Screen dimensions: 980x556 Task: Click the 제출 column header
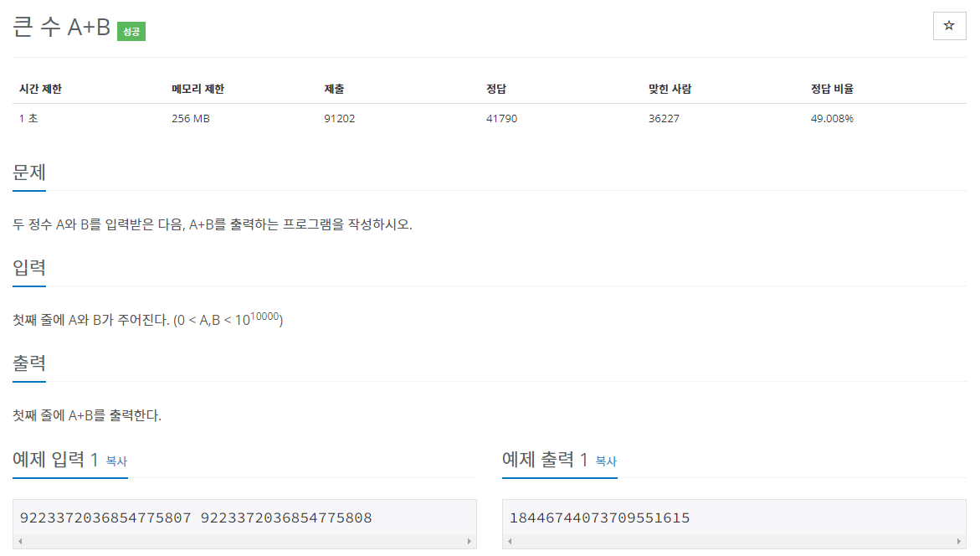(334, 89)
